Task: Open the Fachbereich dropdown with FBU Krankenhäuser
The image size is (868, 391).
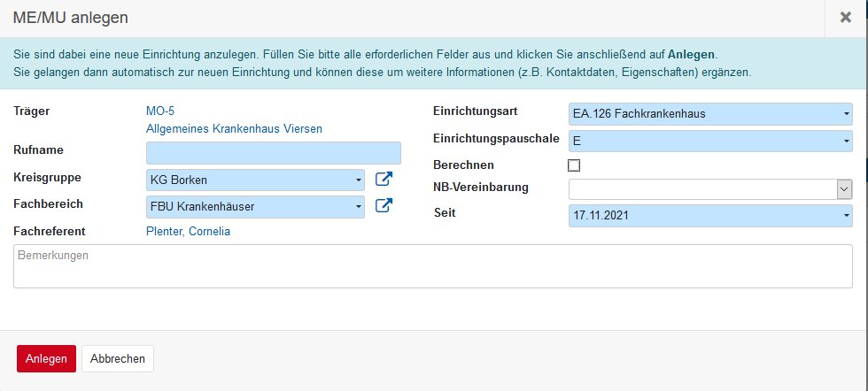Action: 255,206
